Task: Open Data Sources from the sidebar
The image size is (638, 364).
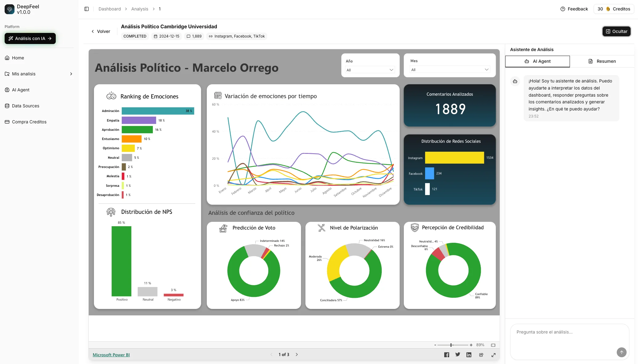Action: click(25, 106)
